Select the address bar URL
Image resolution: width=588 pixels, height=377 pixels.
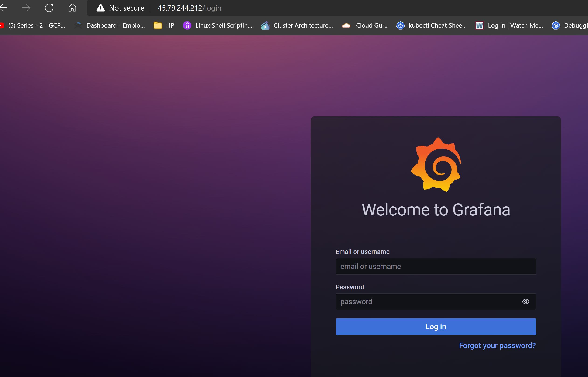click(x=189, y=8)
